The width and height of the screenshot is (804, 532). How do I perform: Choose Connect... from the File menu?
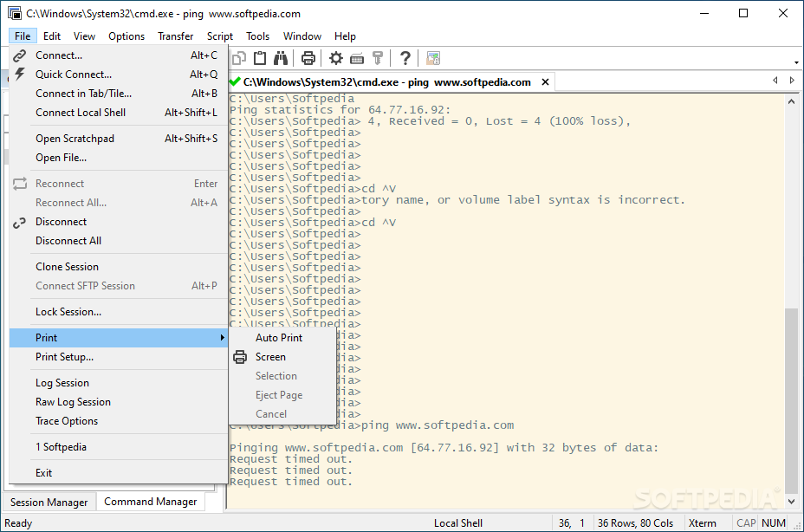119,55
